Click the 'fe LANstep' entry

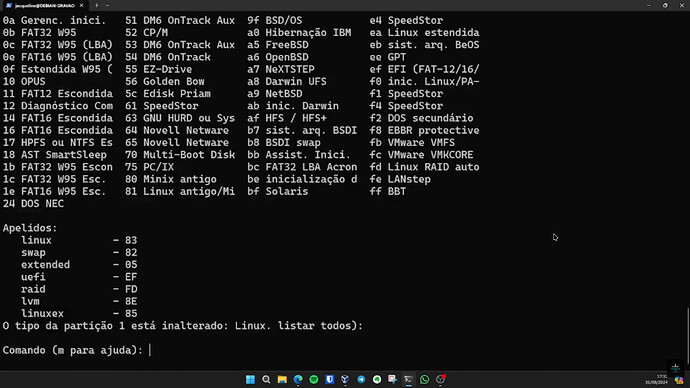400,179
